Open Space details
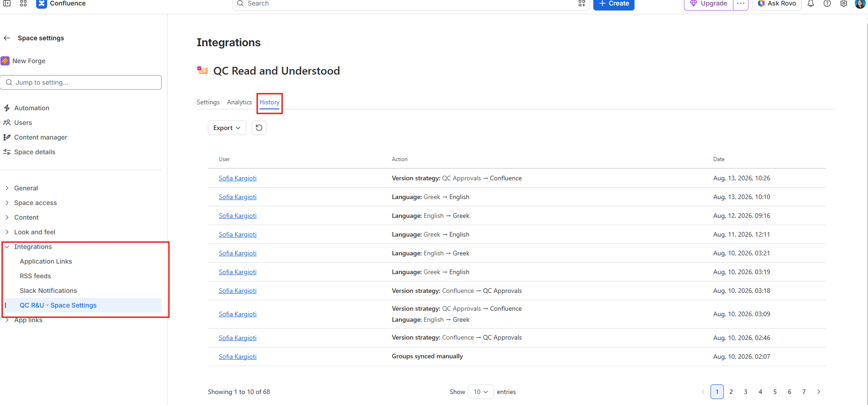 (34, 152)
